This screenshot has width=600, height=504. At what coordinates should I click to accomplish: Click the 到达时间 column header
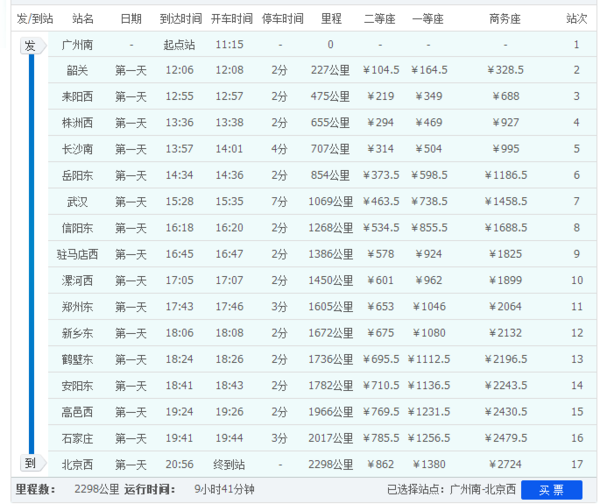coord(181,18)
